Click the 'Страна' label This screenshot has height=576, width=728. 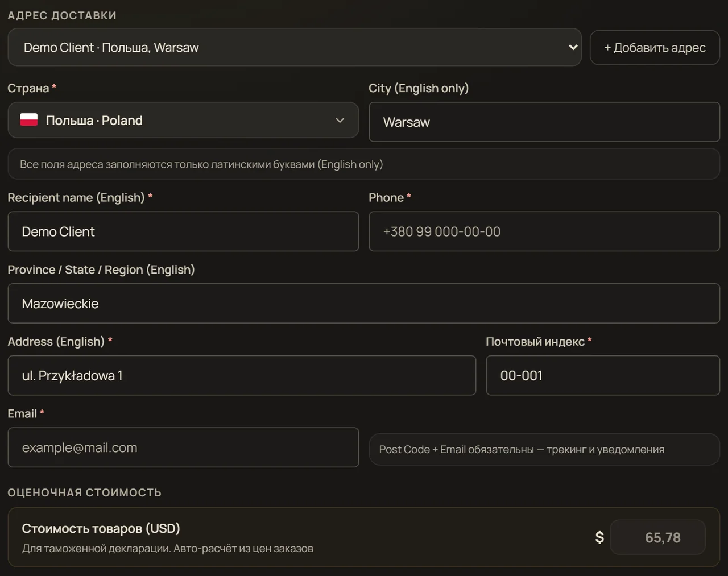click(x=28, y=88)
